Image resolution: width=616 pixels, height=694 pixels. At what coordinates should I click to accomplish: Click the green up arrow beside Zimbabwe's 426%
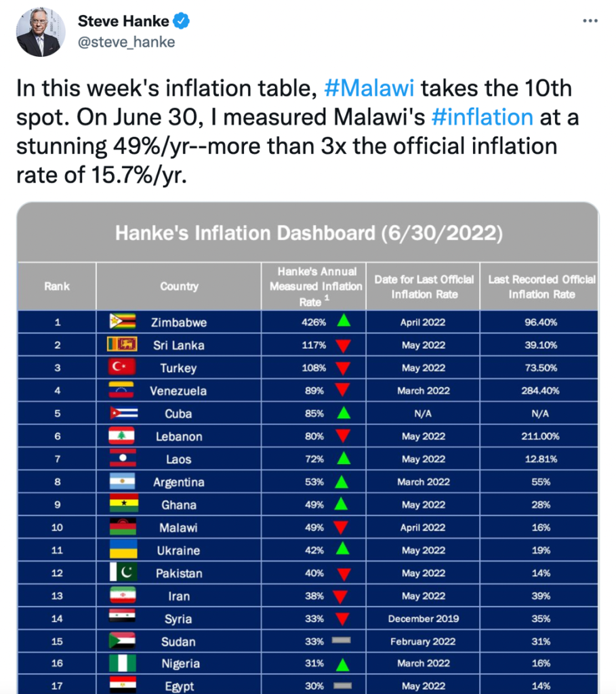click(x=344, y=321)
